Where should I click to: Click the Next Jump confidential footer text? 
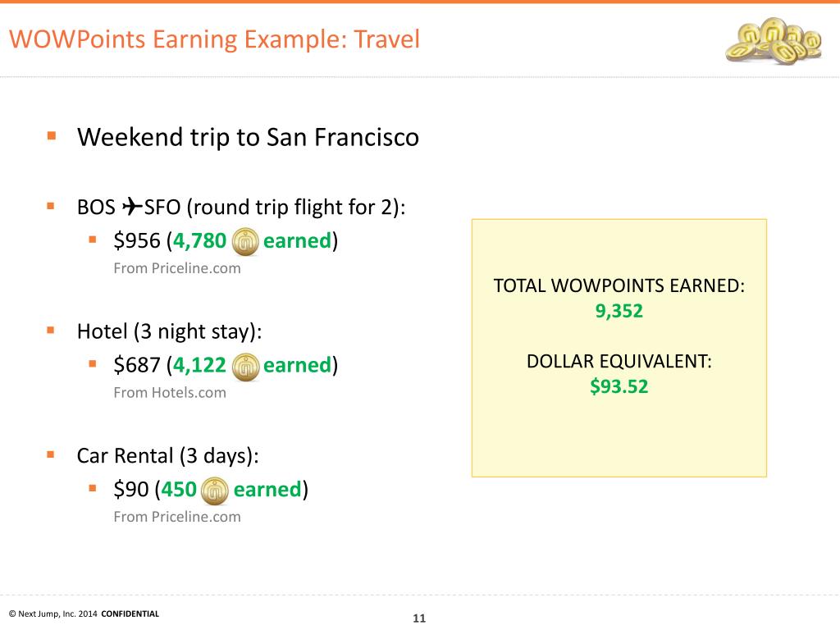84,614
